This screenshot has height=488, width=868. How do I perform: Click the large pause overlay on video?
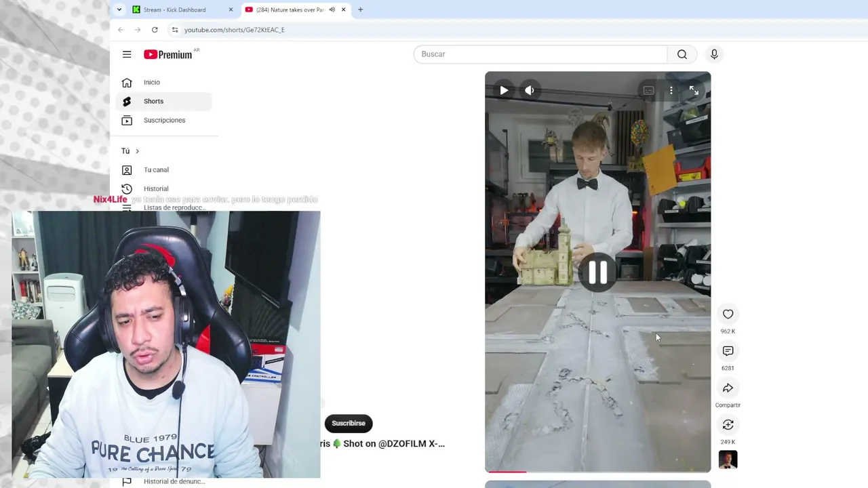coord(597,272)
